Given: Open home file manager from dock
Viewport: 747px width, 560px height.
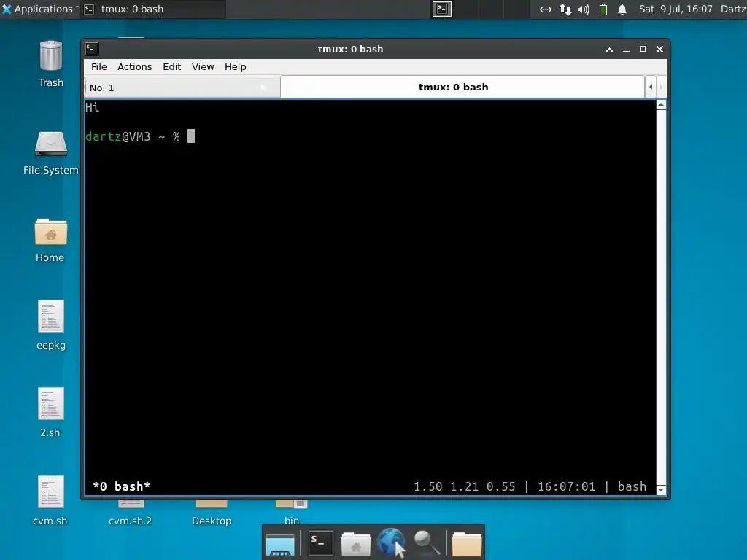Looking at the screenshot, I should (355, 543).
